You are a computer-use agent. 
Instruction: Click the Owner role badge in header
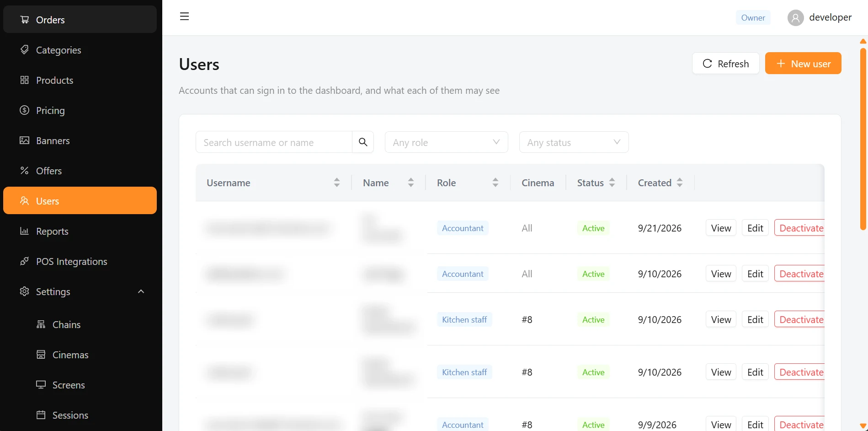pos(753,18)
